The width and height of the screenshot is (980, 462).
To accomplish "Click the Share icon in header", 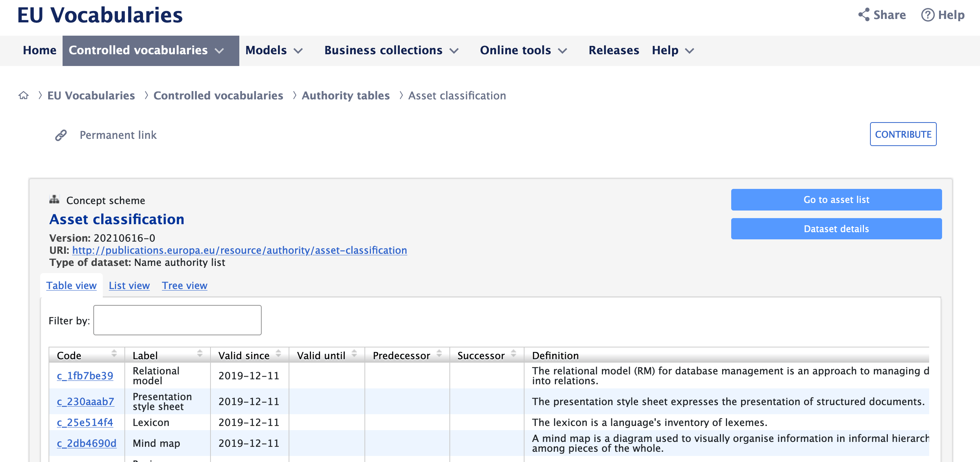I will pos(864,15).
